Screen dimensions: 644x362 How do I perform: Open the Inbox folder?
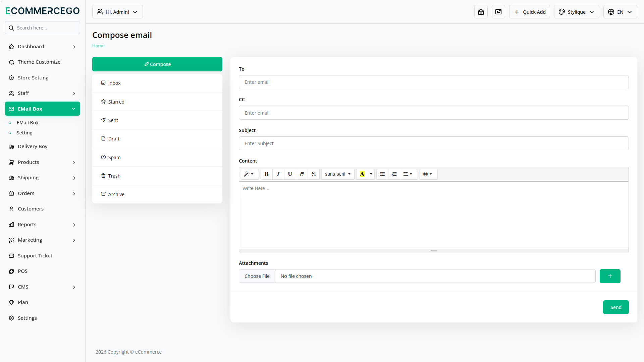(157, 83)
